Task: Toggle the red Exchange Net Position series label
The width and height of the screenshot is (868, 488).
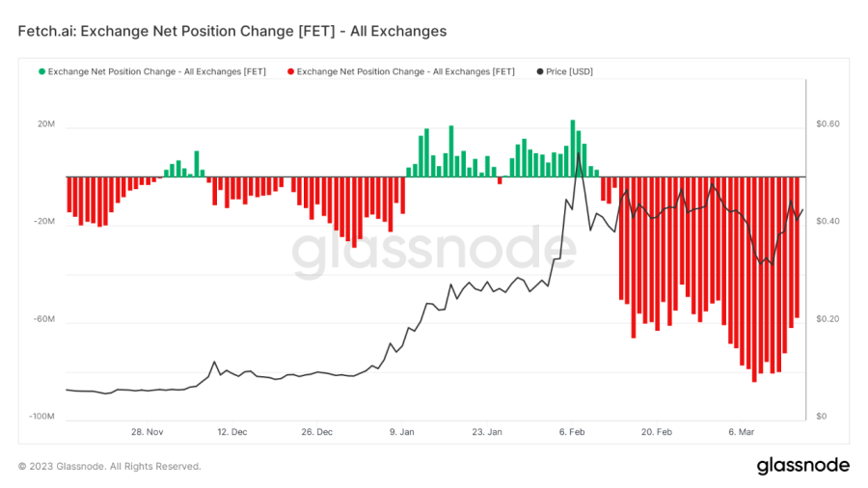Action: [x=406, y=72]
